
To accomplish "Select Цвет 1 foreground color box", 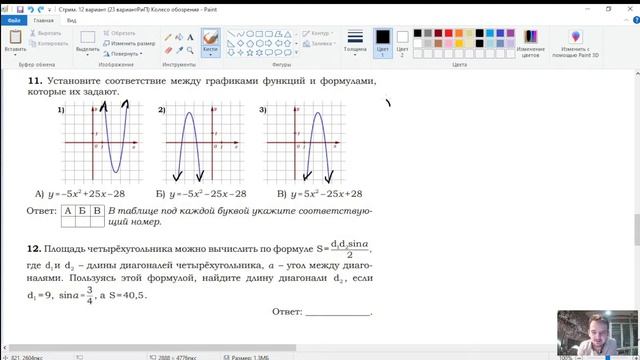I will (x=383, y=43).
